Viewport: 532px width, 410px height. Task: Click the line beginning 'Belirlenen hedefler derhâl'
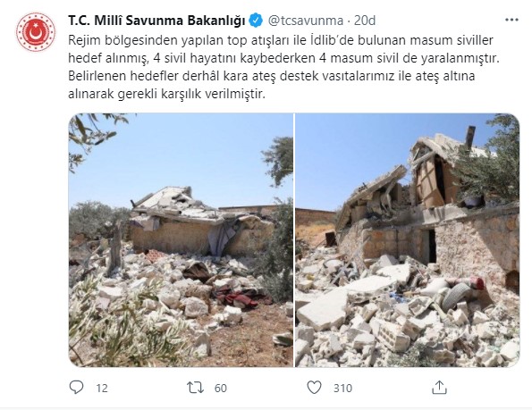pos(272,76)
